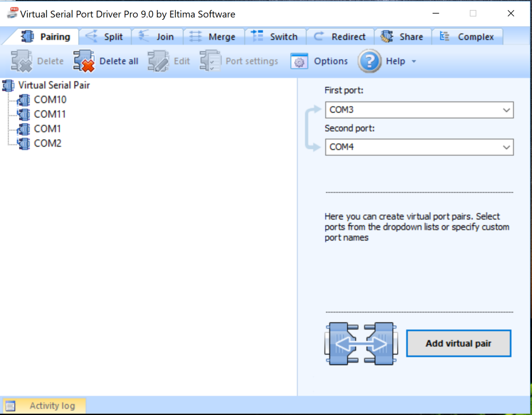Open Port settings
The image size is (532, 415).
point(210,61)
